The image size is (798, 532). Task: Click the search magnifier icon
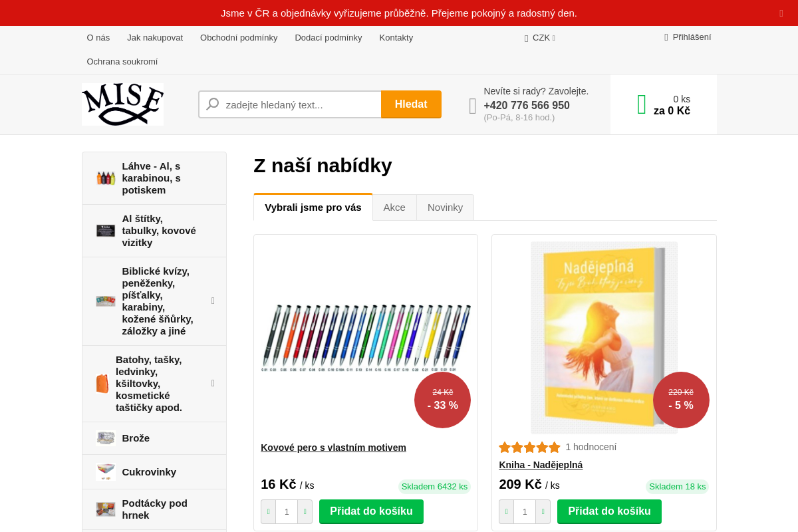(213, 104)
